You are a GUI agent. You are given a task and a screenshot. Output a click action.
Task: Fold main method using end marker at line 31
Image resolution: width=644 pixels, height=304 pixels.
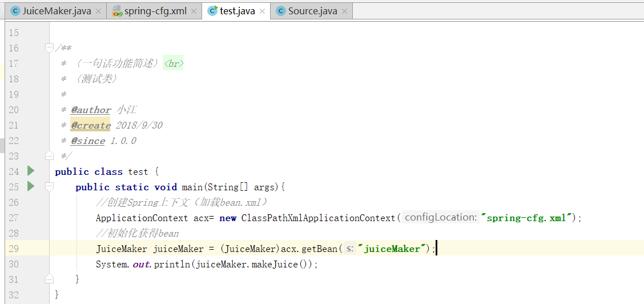[x=49, y=279]
